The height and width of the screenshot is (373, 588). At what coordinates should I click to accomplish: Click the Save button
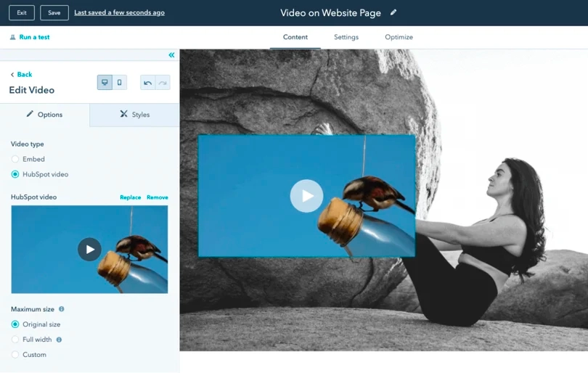click(54, 13)
